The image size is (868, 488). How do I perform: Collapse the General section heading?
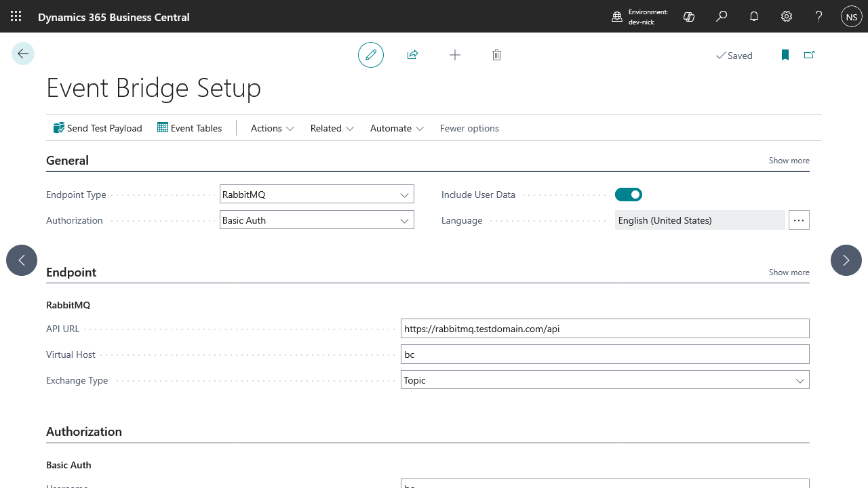[67, 161]
